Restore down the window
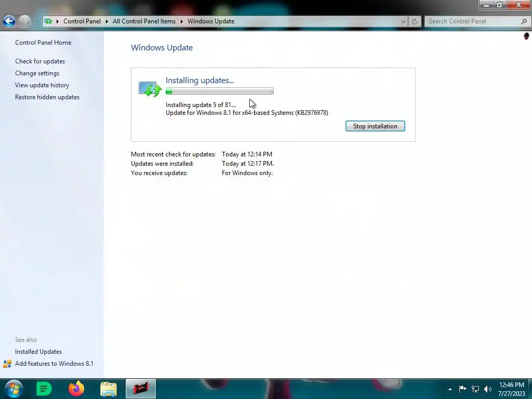 pyautogui.click(x=500, y=5)
